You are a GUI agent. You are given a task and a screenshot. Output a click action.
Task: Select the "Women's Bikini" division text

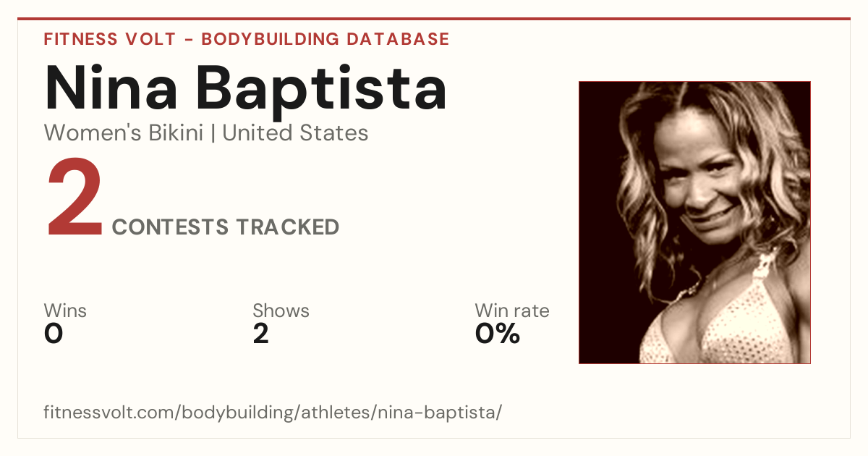click(x=124, y=133)
